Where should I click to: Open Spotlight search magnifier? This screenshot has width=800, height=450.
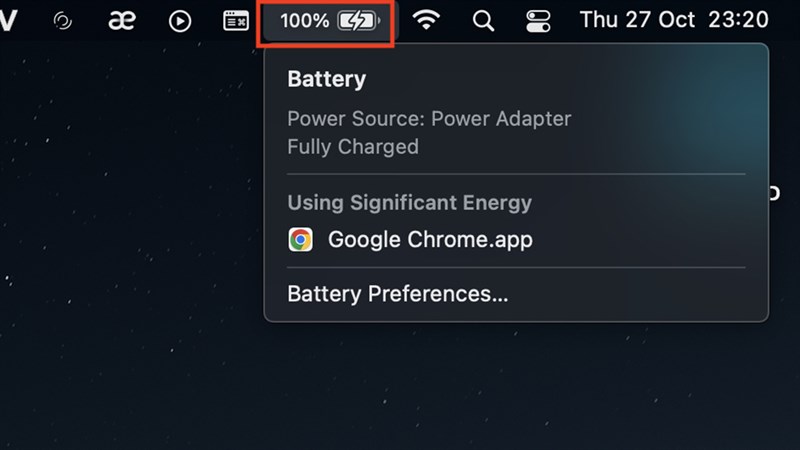pyautogui.click(x=483, y=21)
